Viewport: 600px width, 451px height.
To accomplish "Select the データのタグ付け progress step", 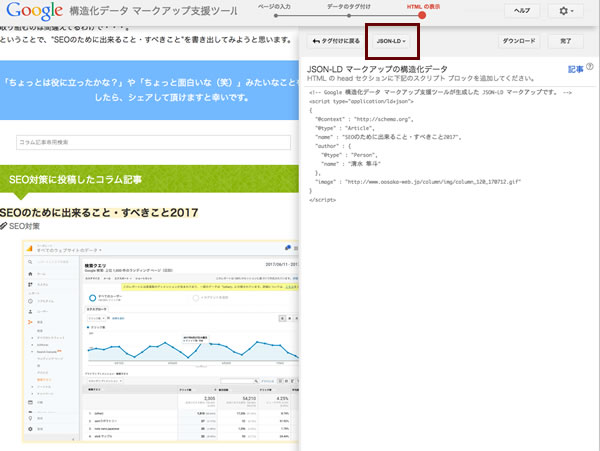I will 347,7.
